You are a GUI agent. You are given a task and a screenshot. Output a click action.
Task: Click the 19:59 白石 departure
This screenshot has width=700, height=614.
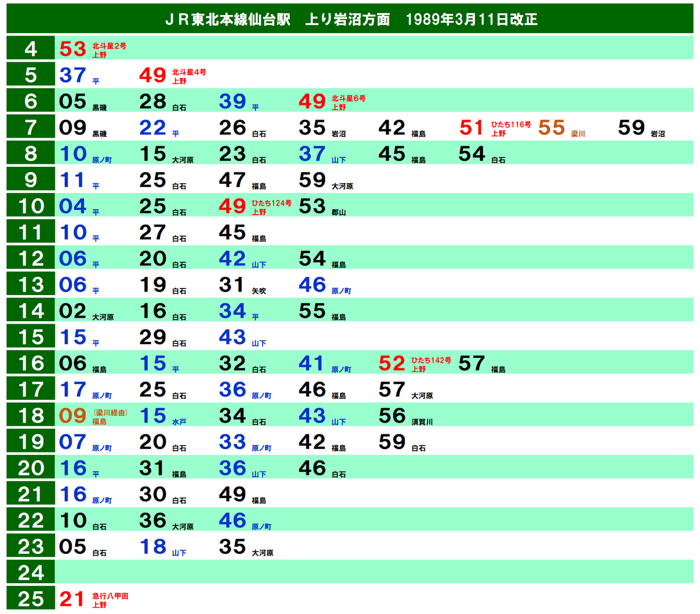(x=402, y=443)
